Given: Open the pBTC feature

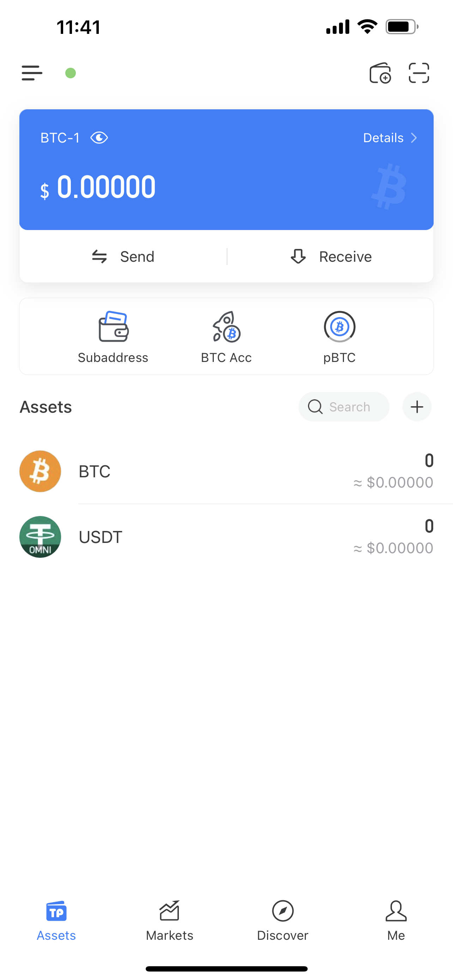Looking at the screenshot, I should 339,337.
